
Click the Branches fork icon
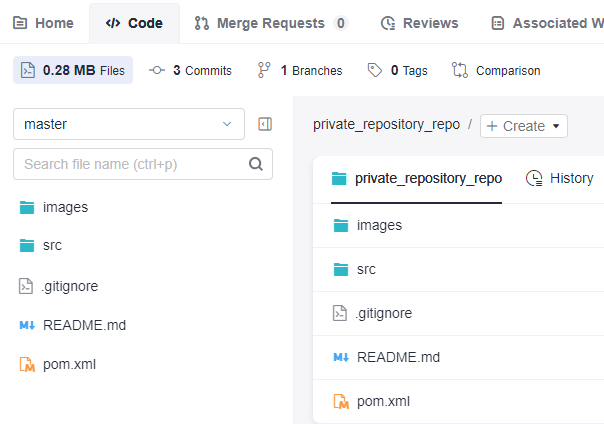(264, 70)
